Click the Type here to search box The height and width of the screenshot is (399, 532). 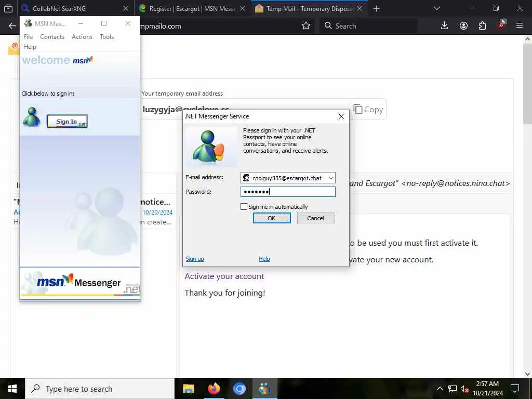click(x=100, y=389)
